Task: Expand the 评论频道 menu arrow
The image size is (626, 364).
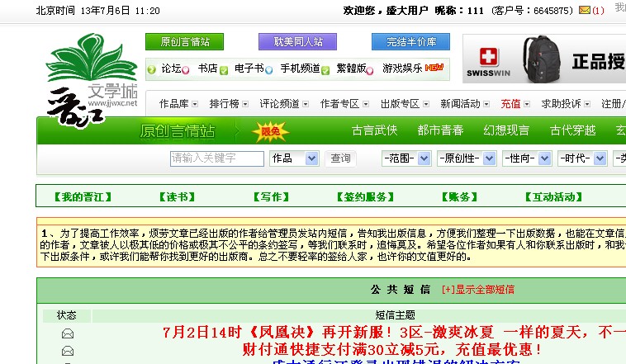Action: (306, 104)
